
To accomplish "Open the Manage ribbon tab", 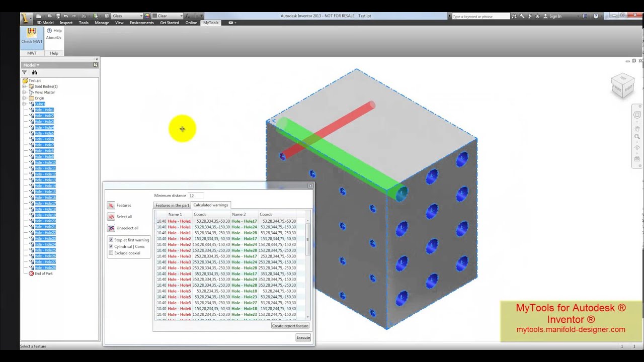I will [x=102, y=23].
